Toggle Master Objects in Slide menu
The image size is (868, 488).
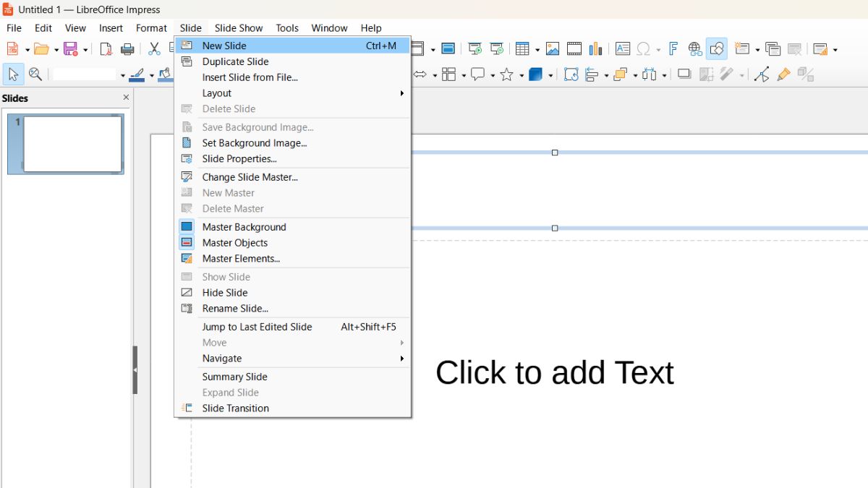[293, 243]
